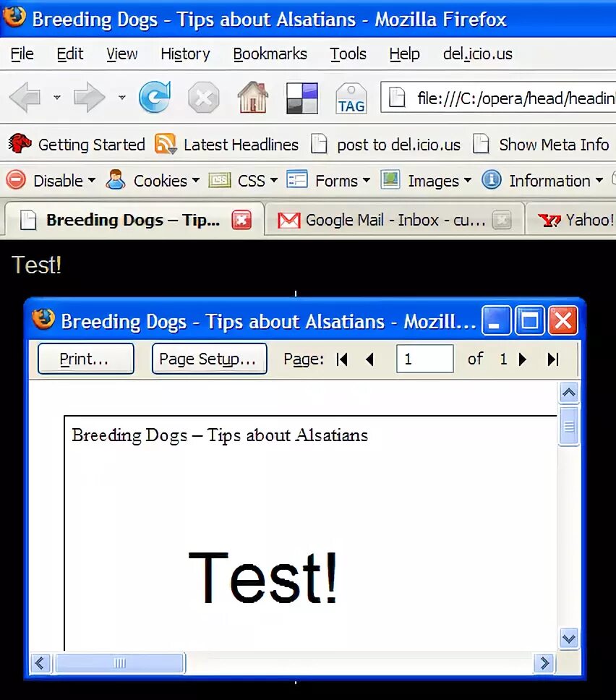Open the Help menu
The width and height of the screenshot is (616, 700).
pyautogui.click(x=404, y=54)
